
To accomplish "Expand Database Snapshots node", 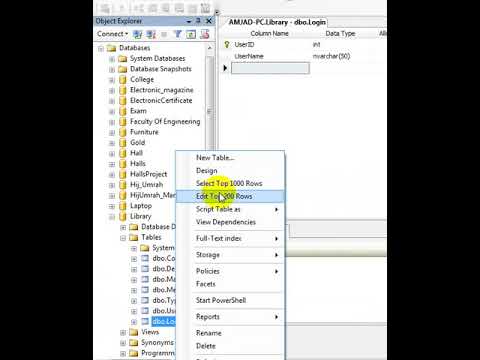I will pos(112,70).
